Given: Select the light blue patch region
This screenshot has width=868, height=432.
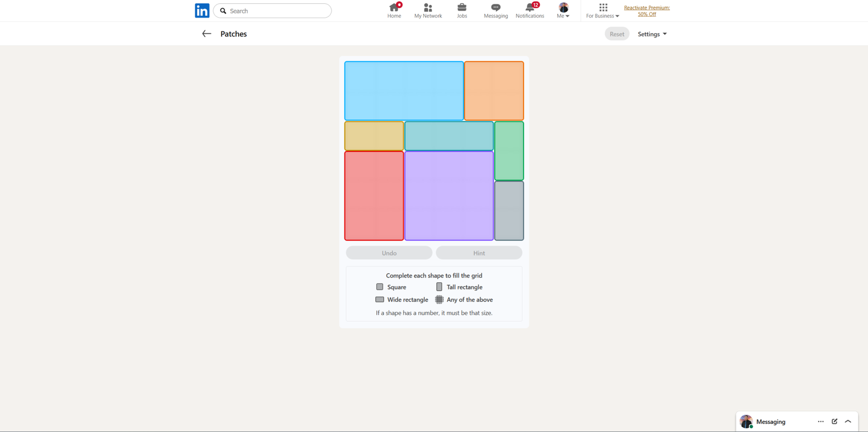Looking at the screenshot, I should [404, 91].
